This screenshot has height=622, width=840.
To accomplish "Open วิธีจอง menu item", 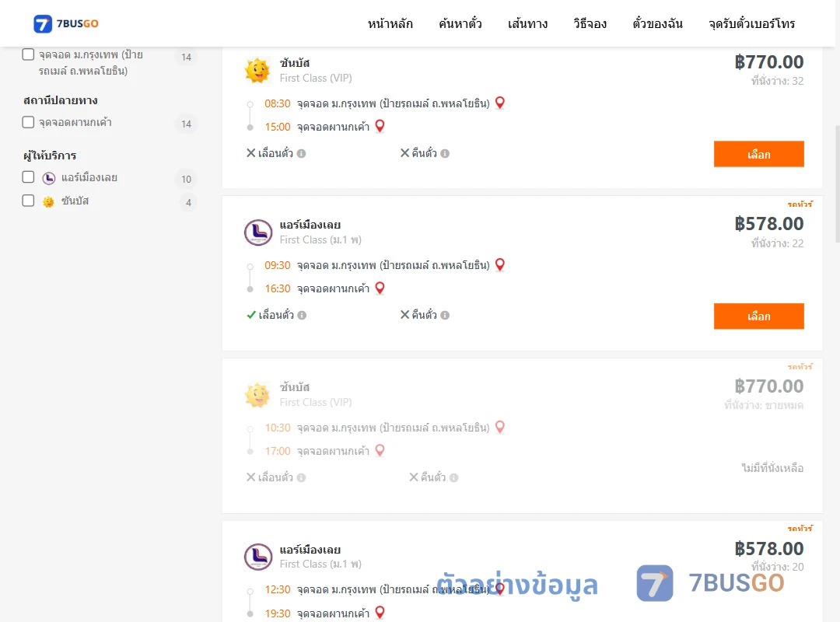I will (590, 23).
